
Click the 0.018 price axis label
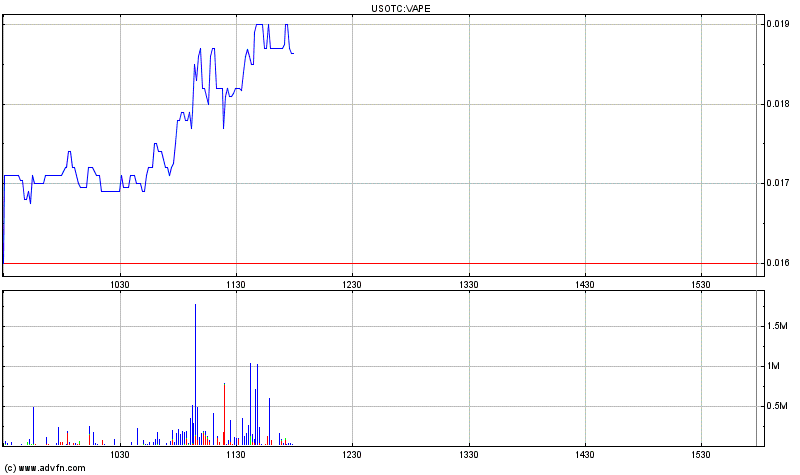(778, 104)
